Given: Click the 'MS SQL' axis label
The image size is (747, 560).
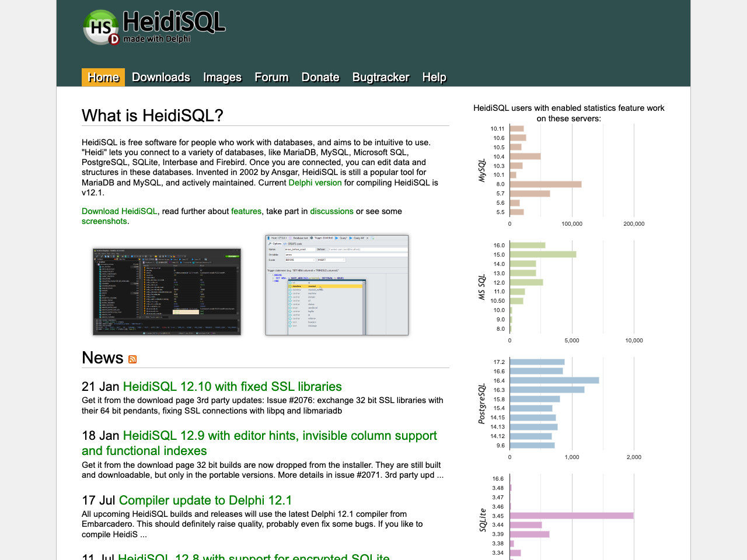Looking at the screenshot, I should click(482, 287).
